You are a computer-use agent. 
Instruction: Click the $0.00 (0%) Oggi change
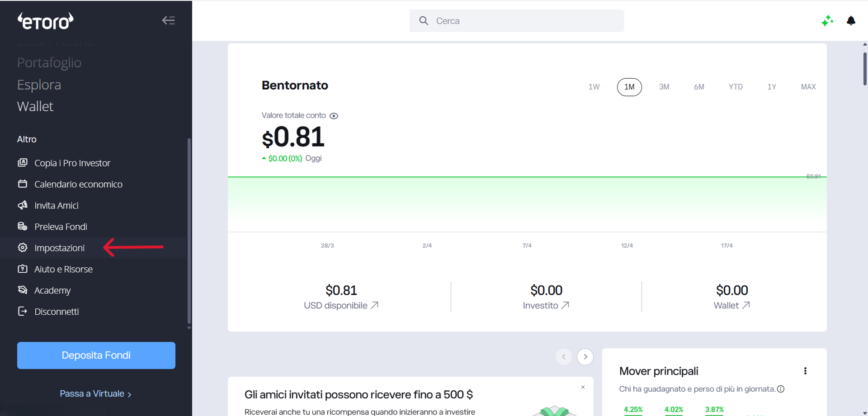pyautogui.click(x=292, y=158)
